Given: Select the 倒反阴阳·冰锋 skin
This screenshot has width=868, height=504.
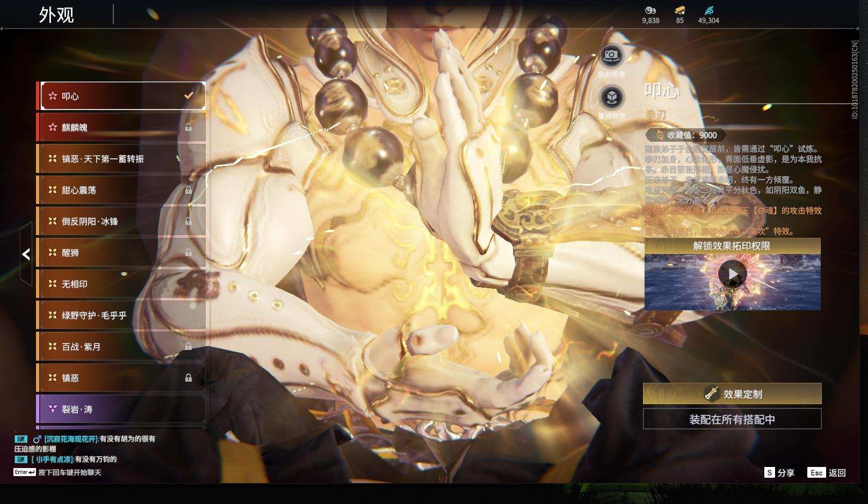Looking at the screenshot, I should 121,221.
